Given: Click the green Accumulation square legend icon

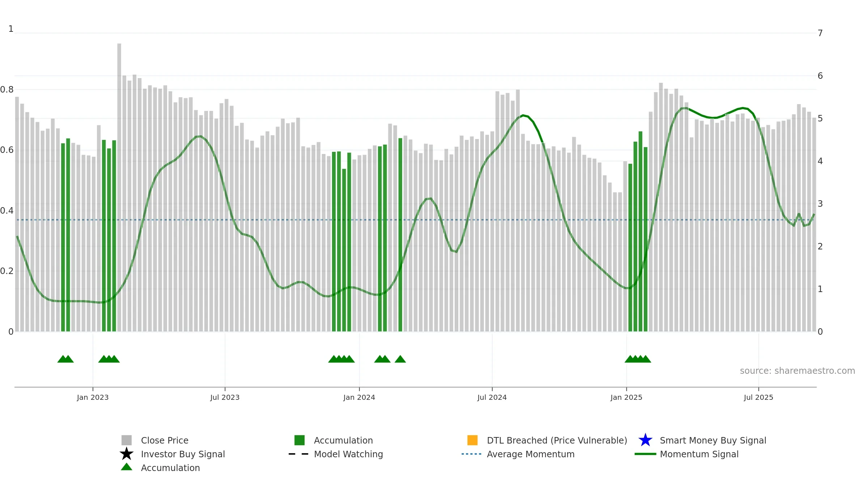Looking at the screenshot, I should [299, 440].
